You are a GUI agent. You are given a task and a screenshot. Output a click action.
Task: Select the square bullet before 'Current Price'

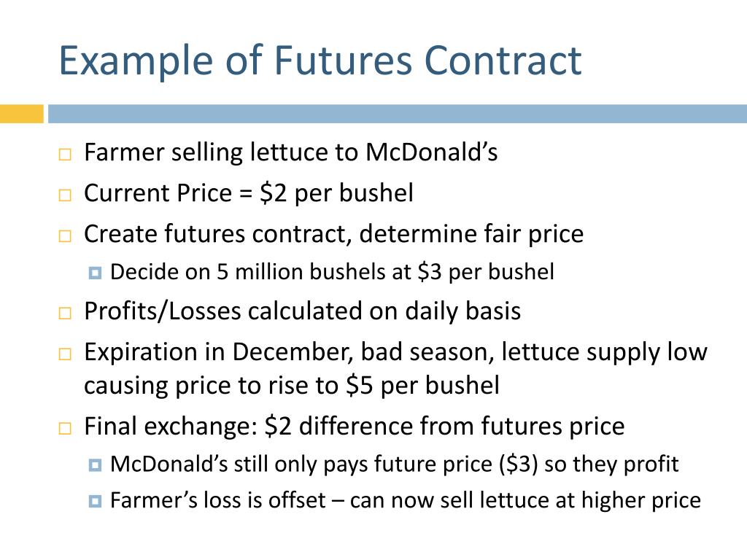[65, 195]
